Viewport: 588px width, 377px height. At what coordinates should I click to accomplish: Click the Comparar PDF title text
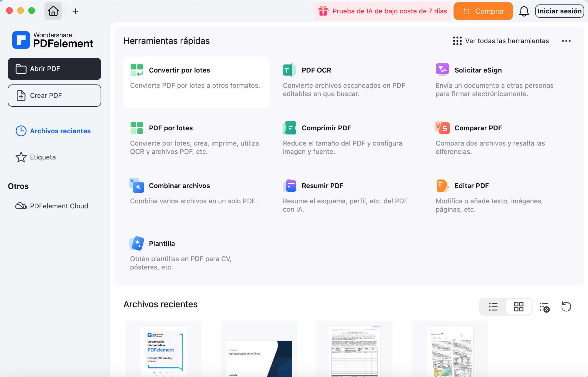coord(478,128)
